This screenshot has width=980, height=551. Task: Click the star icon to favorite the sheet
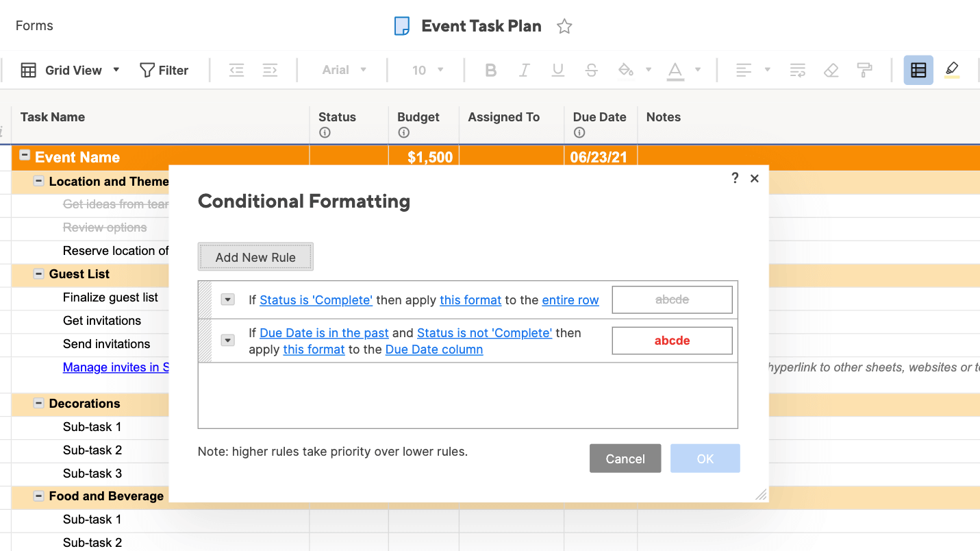click(564, 27)
